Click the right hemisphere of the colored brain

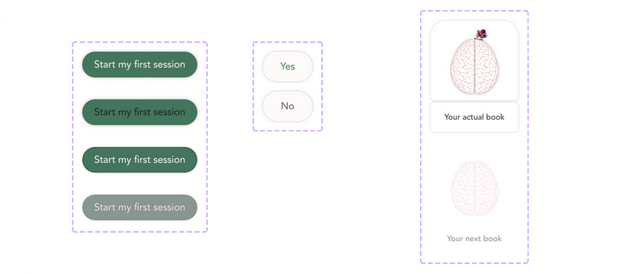pyautogui.click(x=486, y=66)
